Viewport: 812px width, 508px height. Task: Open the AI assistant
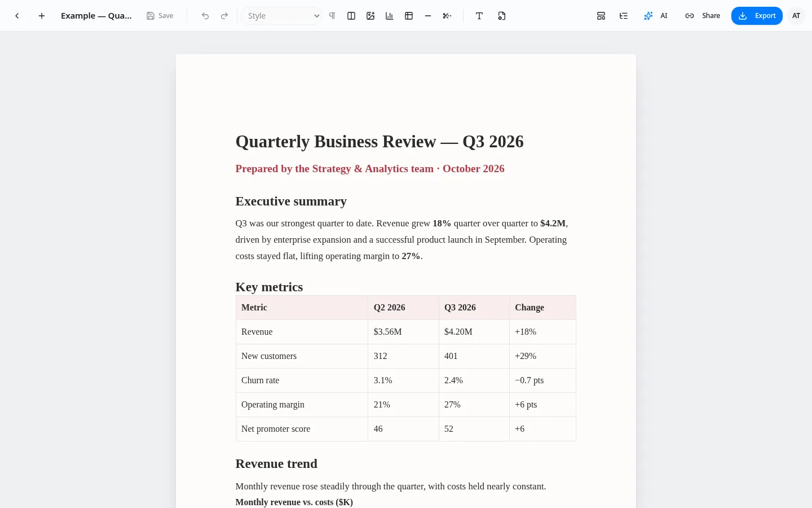click(656, 16)
